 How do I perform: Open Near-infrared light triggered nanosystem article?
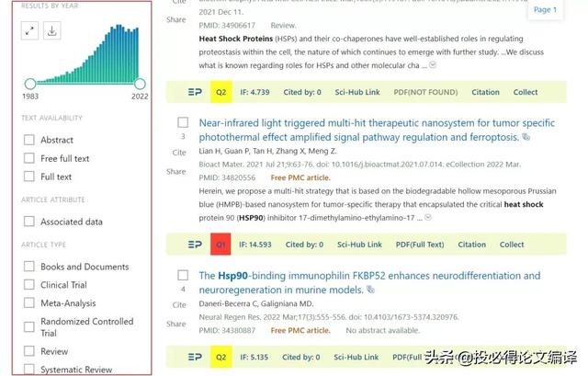click(x=377, y=131)
